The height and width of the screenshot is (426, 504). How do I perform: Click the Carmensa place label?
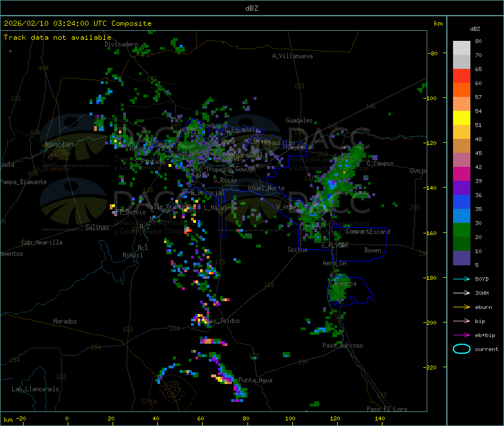pos(343,283)
